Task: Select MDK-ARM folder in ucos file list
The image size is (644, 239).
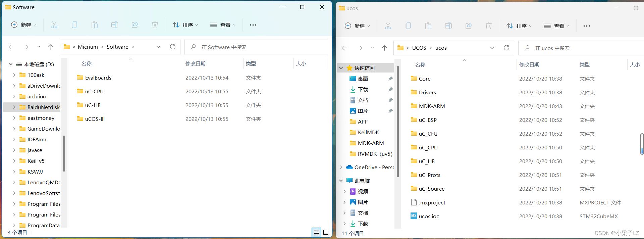Action: coord(428,106)
